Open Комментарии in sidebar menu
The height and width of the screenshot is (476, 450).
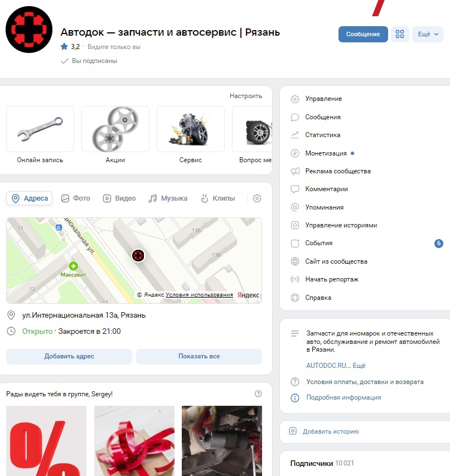[326, 189]
